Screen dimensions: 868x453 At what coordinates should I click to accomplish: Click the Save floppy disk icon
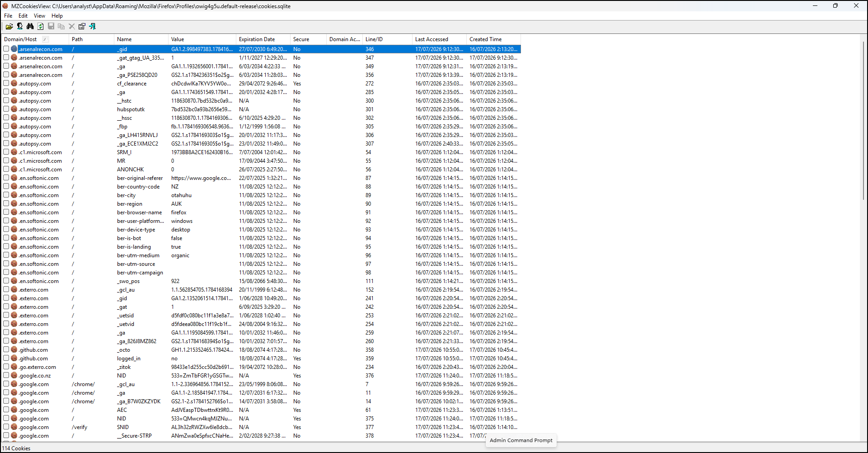51,26
